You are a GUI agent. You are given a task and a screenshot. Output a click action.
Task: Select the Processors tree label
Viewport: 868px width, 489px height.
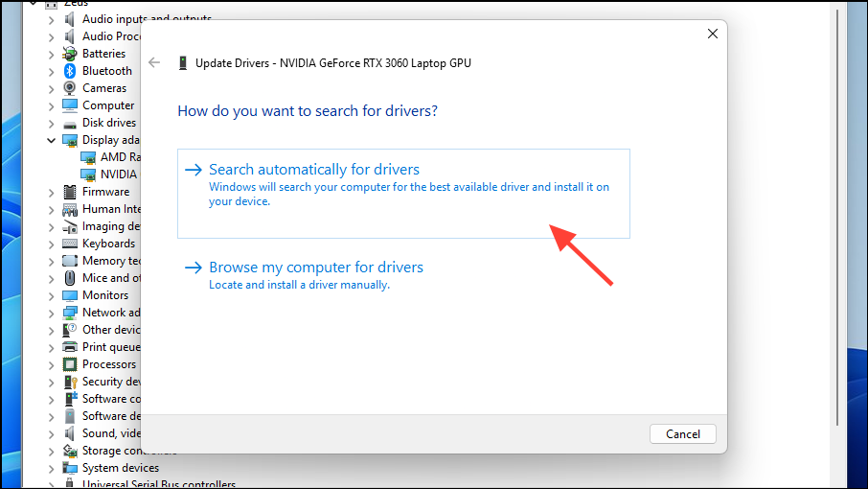(109, 364)
